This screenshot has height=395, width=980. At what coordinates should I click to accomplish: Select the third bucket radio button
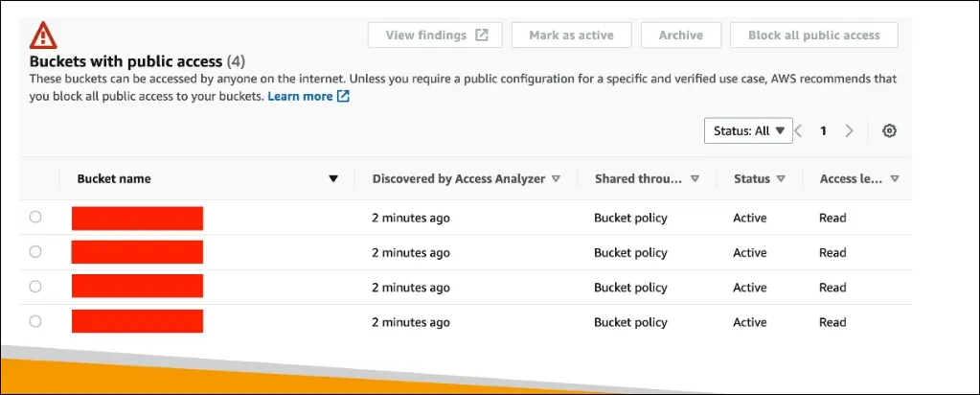tap(35, 287)
